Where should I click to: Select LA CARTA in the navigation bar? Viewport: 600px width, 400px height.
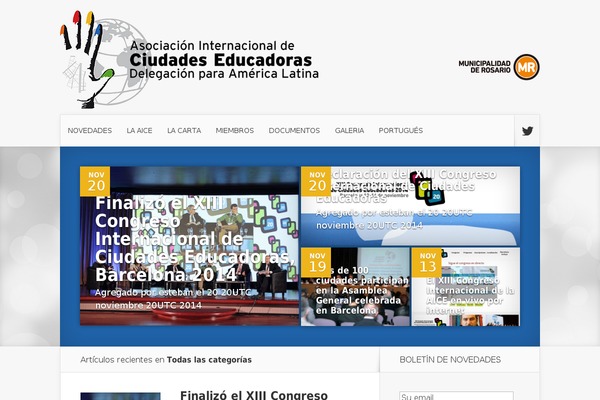pos(184,131)
